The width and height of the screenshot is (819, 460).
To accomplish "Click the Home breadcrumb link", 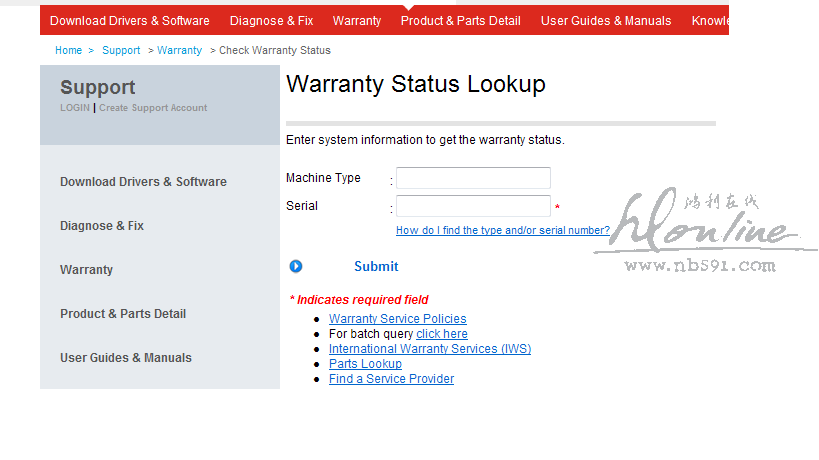I will click(69, 50).
